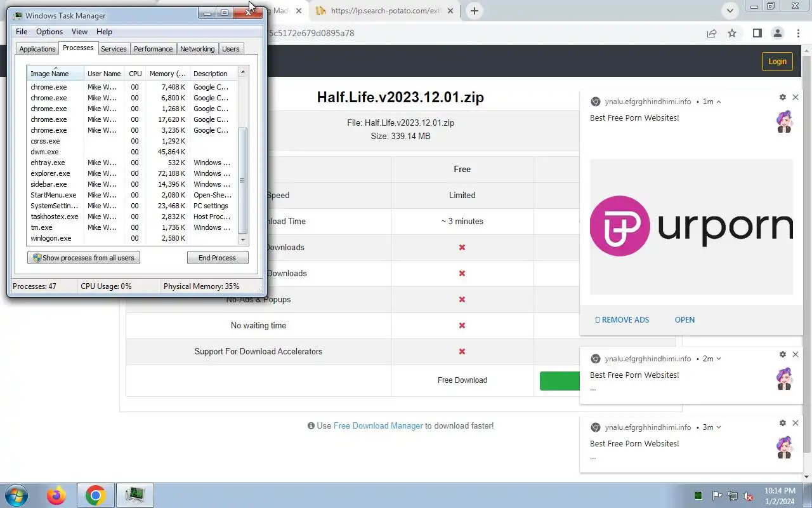Click OPEN in the notification
Viewport: 812px width, 508px height.
point(684,320)
